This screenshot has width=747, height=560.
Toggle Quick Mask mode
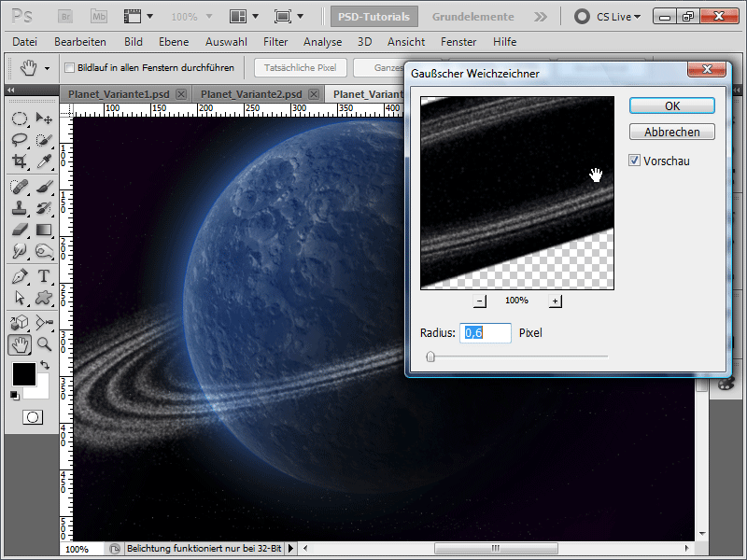coord(33,417)
